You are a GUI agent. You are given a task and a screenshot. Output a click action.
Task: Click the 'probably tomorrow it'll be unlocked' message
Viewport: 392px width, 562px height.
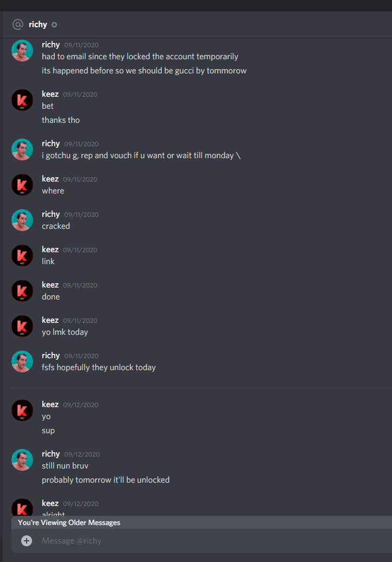[106, 480]
